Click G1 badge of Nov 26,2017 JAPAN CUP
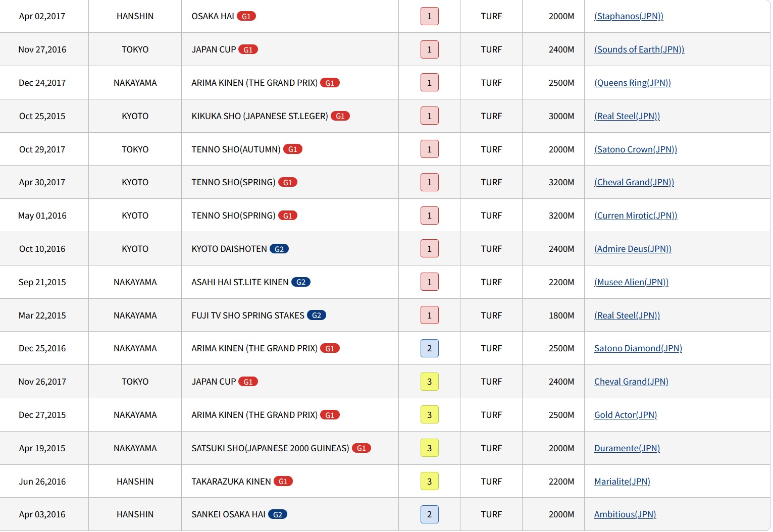The width and height of the screenshot is (773, 532). [x=248, y=382]
